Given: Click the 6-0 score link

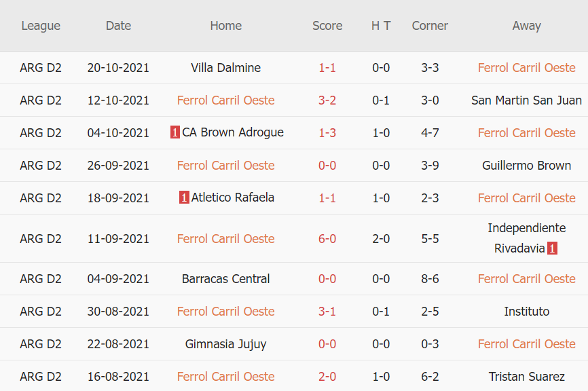Looking at the screenshot, I should pyautogui.click(x=327, y=239).
